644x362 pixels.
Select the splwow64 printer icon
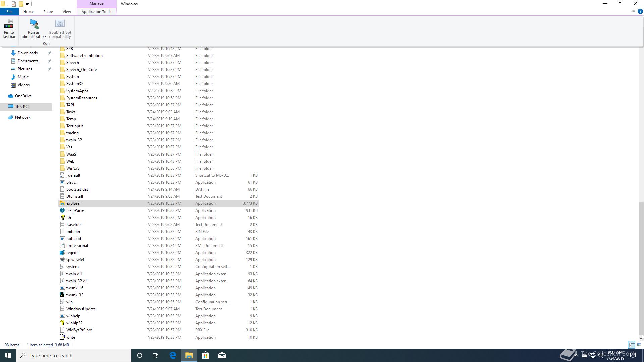click(x=62, y=260)
